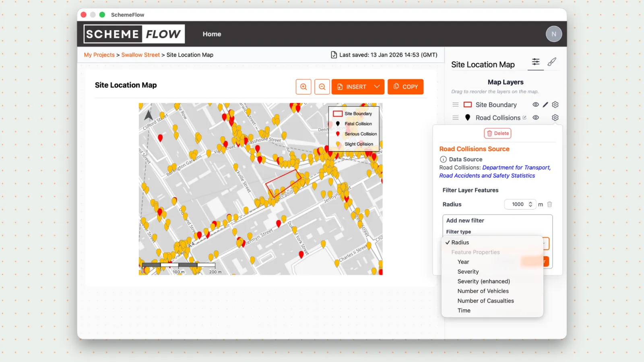The height and width of the screenshot is (362, 644).
Task: Click the Road Collisions layer name
Action: click(498, 117)
